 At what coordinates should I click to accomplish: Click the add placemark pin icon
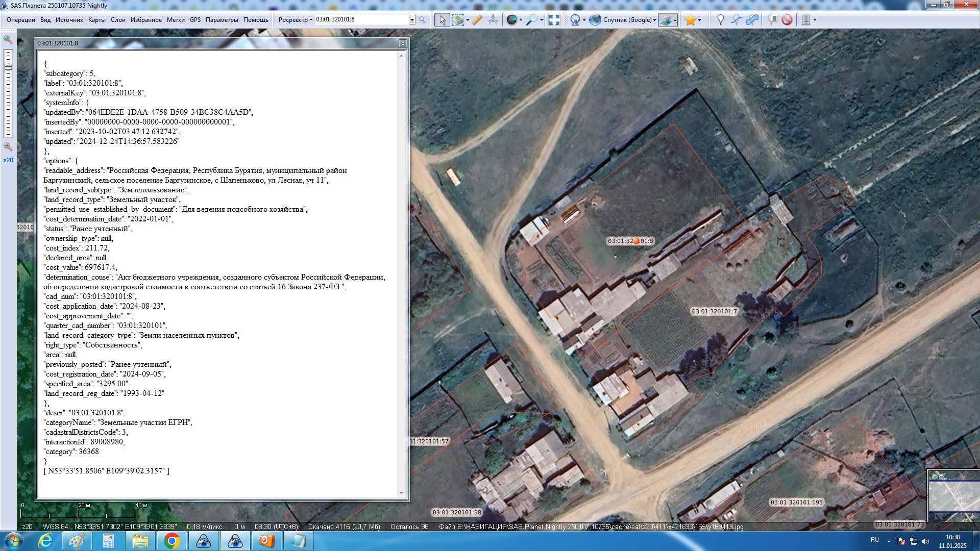coord(720,20)
